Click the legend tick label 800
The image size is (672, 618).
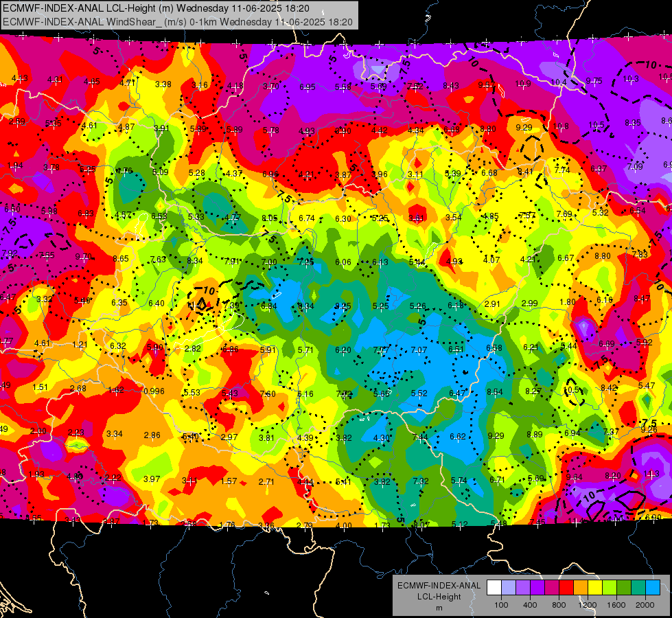(x=559, y=605)
